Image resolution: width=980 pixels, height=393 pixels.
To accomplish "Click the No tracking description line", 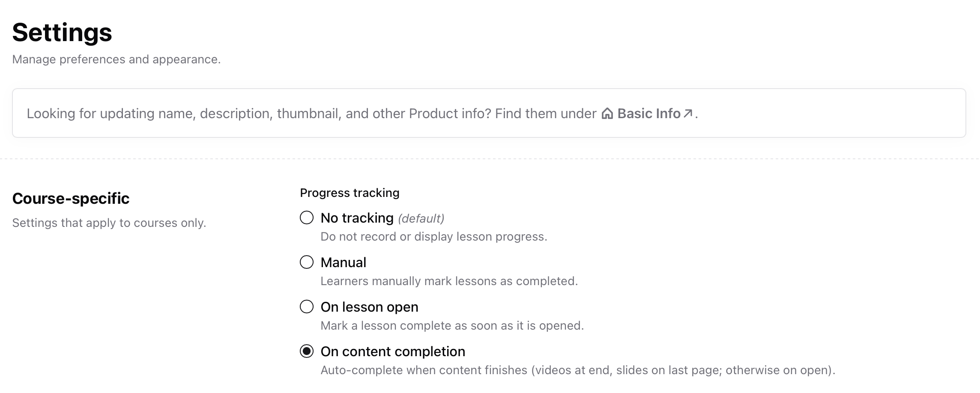I will 434,236.
